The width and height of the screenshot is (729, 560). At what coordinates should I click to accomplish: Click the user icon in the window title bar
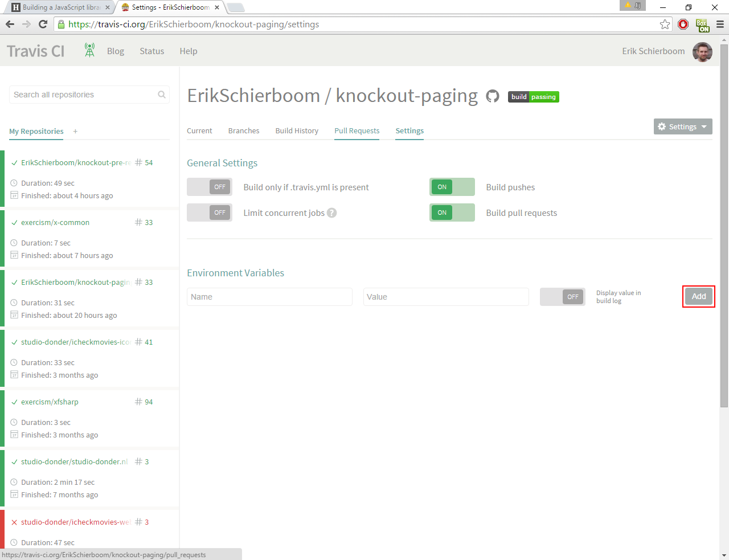coord(633,5)
